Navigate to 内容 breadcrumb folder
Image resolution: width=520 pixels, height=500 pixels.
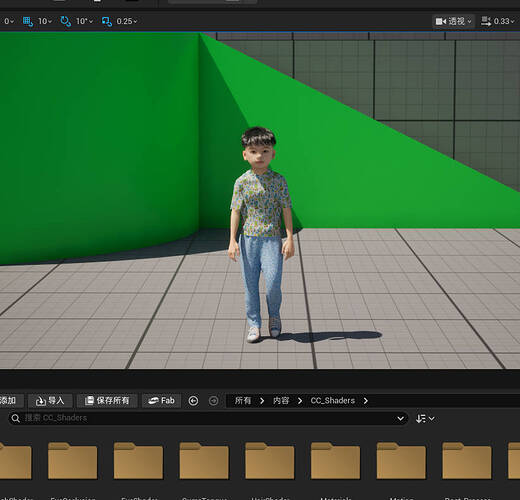[x=281, y=401]
